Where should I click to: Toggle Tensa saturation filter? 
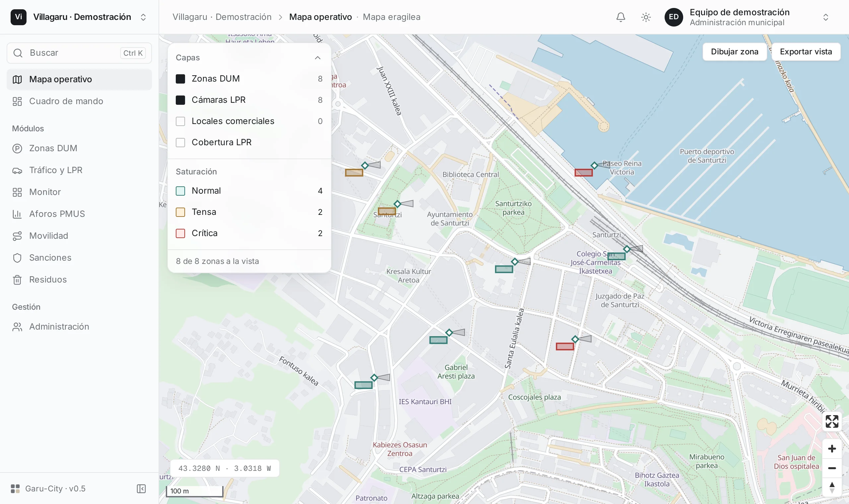pyautogui.click(x=180, y=212)
